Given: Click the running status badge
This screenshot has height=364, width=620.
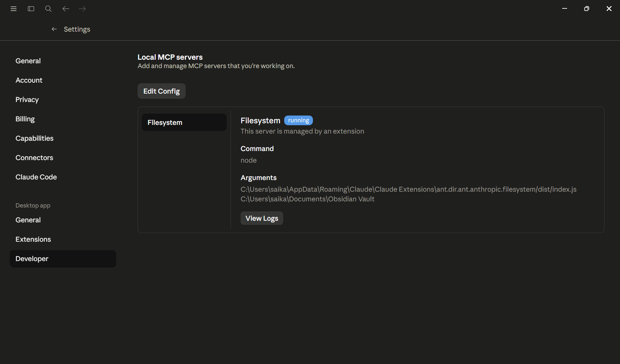Looking at the screenshot, I should pos(298,120).
